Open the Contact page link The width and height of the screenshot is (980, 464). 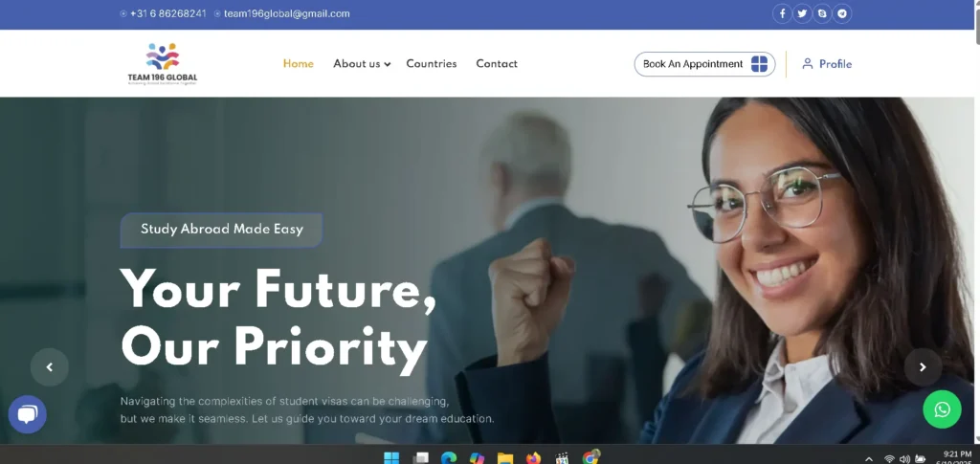tap(497, 64)
